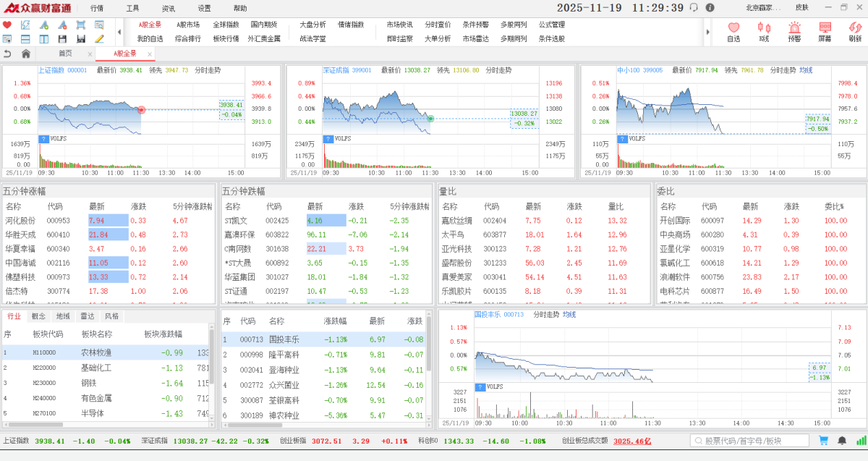The height and width of the screenshot is (461, 868).
Task: Open the 板块行情 link
Action: (x=226, y=38)
